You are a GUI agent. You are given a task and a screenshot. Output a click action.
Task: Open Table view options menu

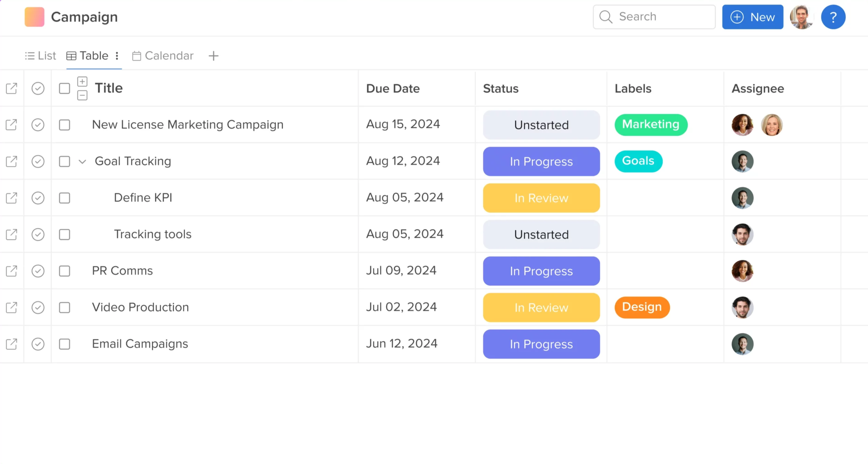coord(117,56)
